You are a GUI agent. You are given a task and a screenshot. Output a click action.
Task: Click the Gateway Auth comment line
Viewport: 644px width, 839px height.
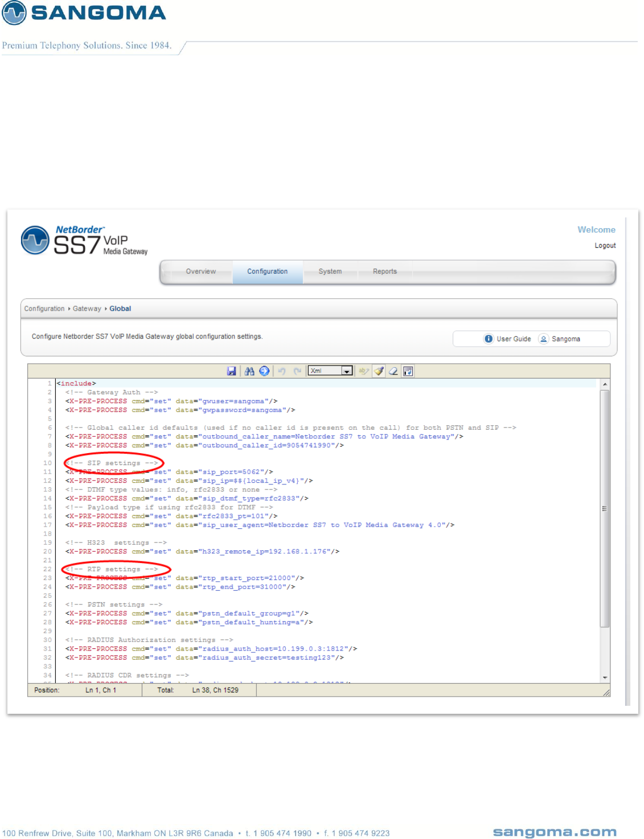(x=112, y=392)
